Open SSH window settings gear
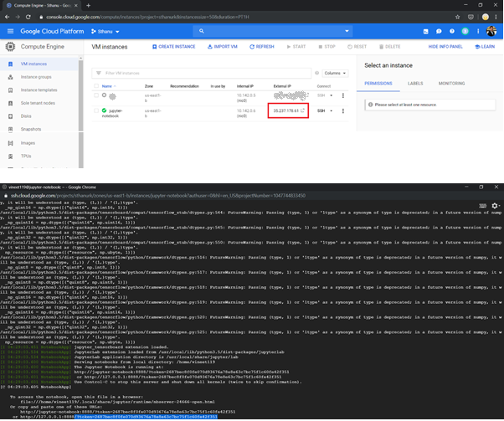The height and width of the screenshot is (421, 504). coord(495,206)
